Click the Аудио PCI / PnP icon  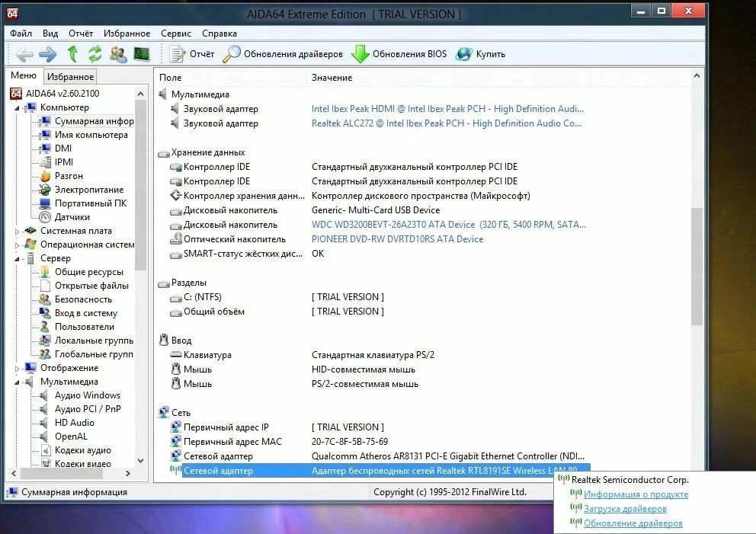pos(44,409)
